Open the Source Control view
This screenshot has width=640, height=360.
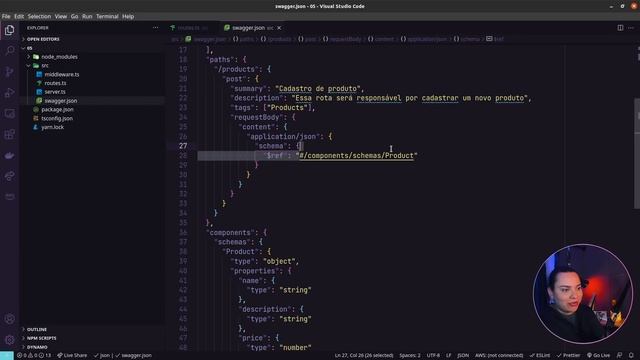(x=9, y=72)
